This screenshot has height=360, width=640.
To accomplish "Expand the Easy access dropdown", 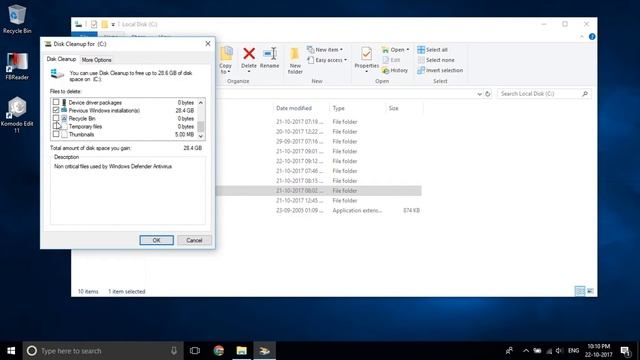I will pos(345,60).
